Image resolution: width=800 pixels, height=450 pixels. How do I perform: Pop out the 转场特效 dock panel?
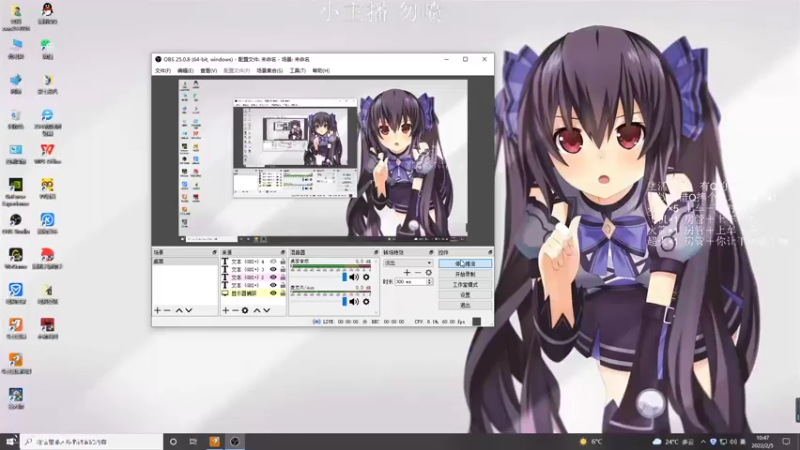coord(431,253)
